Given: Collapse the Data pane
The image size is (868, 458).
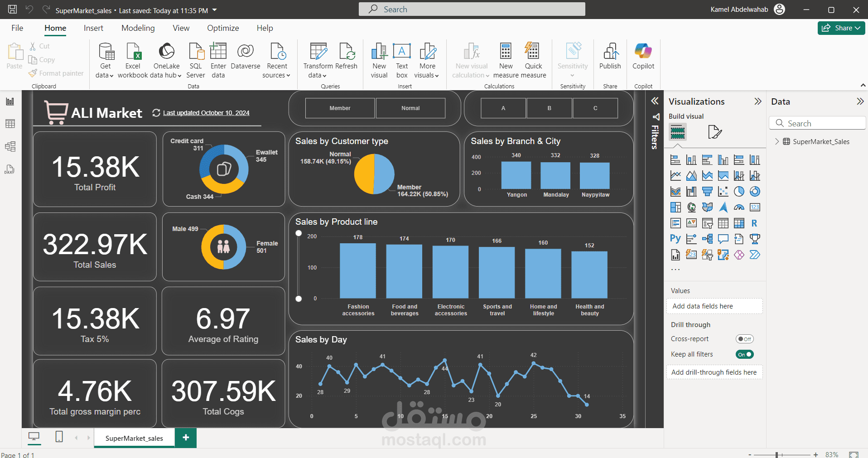Looking at the screenshot, I should pyautogui.click(x=860, y=101).
